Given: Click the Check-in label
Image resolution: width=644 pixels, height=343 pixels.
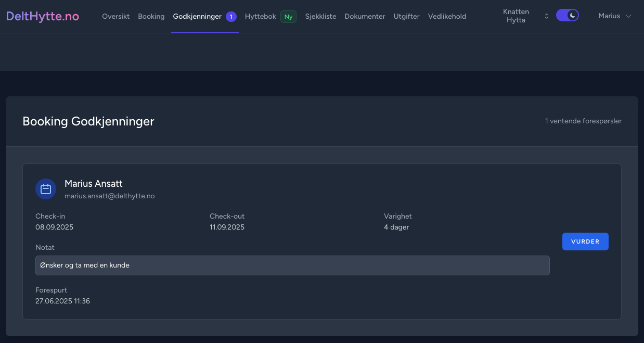Looking at the screenshot, I should click(50, 216).
